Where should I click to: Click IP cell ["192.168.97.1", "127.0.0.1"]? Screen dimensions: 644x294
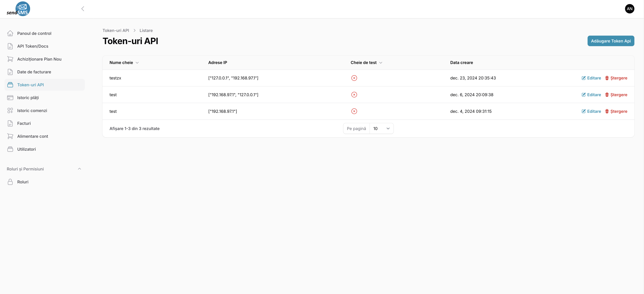[x=233, y=95]
